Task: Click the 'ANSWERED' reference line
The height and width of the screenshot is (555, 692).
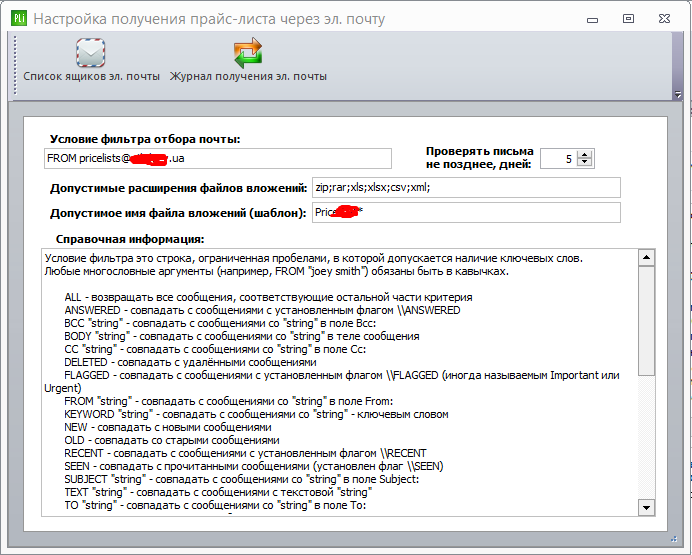Action: 262,311
